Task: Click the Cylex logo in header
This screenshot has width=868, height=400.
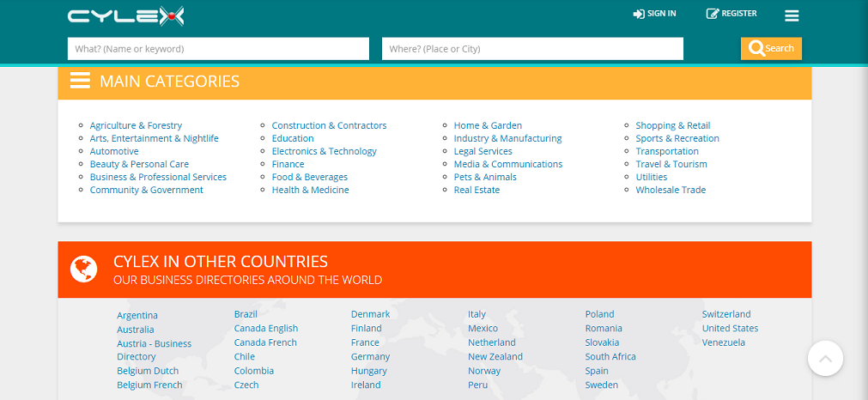Action: pos(125,15)
